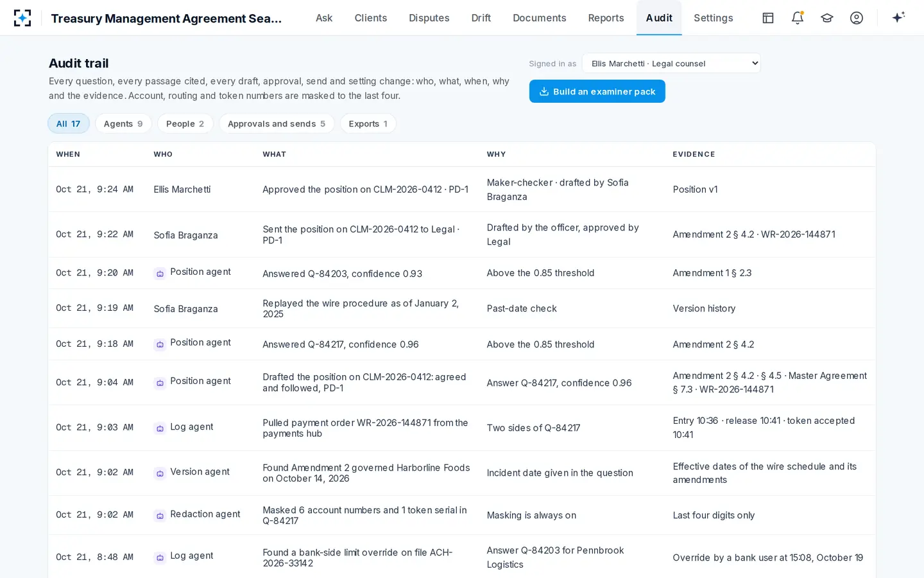The height and width of the screenshot is (578, 924).
Task: Click the WHEN column header
Action: (x=68, y=154)
